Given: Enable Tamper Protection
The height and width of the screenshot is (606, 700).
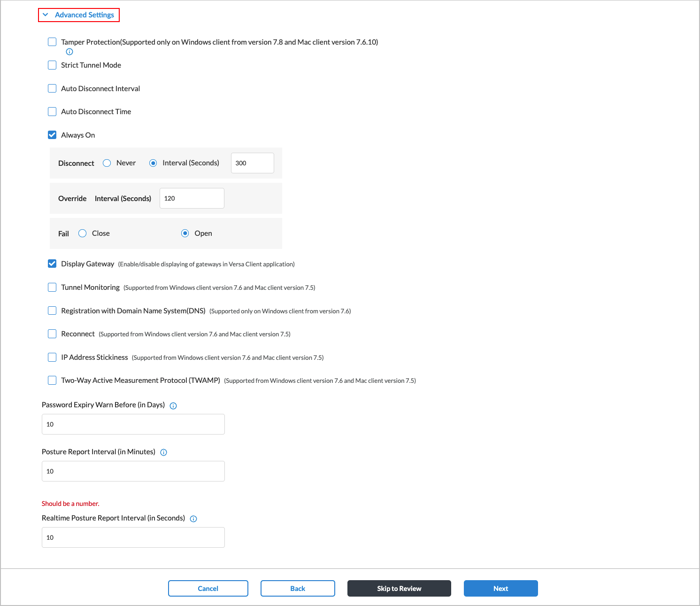Looking at the screenshot, I should click(52, 42).
